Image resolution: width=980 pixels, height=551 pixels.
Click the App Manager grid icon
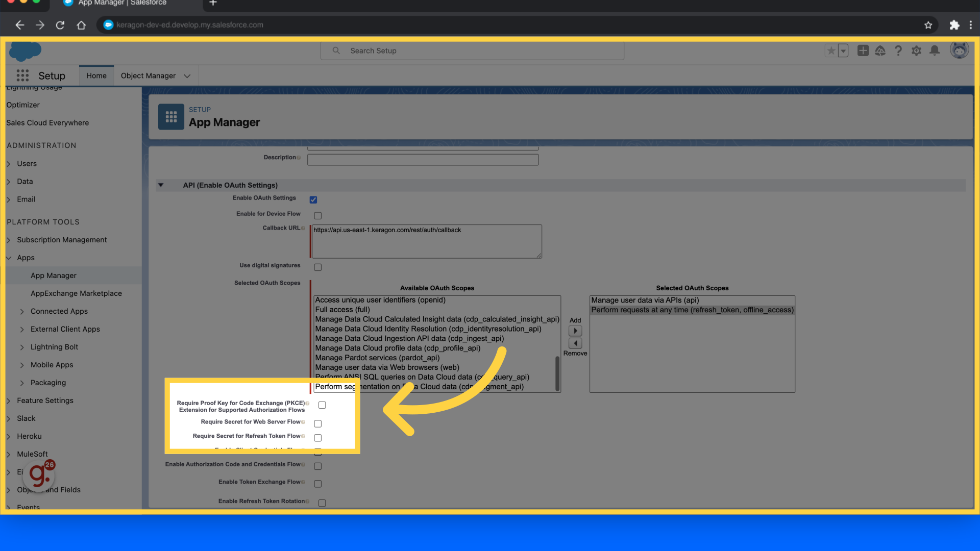171,117
